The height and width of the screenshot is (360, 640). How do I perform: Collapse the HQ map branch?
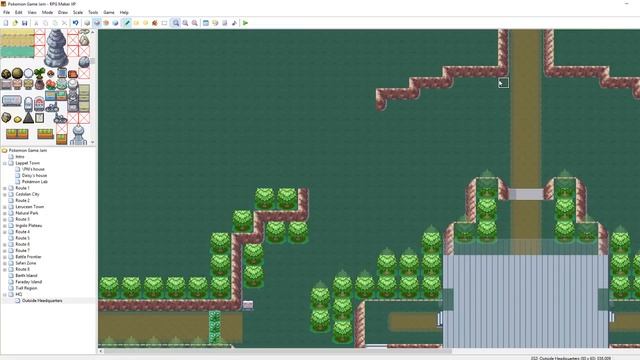point(5,294)
